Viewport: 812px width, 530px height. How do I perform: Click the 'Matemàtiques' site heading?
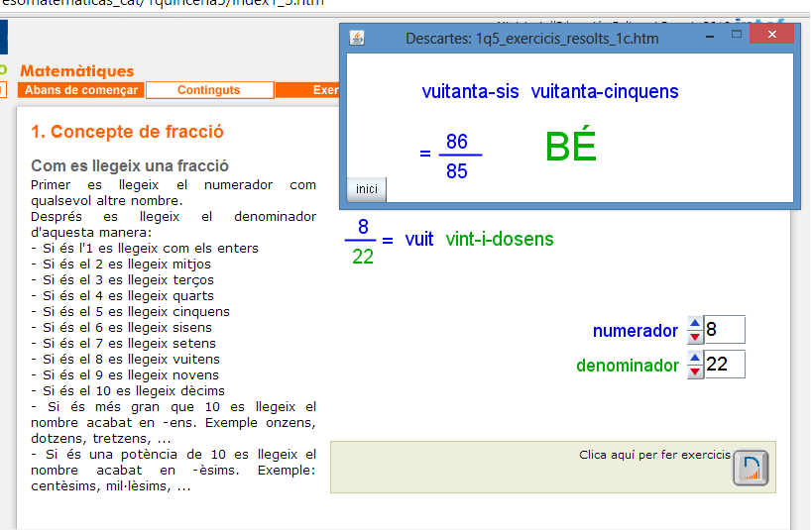76,71
